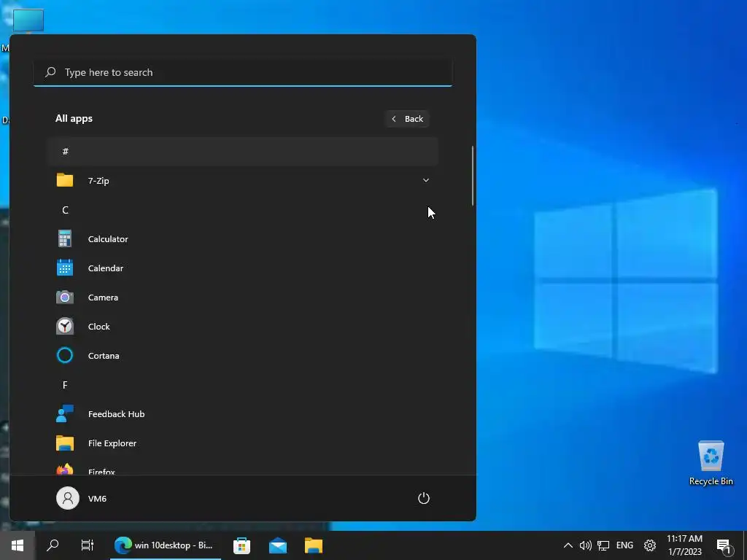Select the # section header
This screenshot has height=560, width=747.
pos(243,151)
